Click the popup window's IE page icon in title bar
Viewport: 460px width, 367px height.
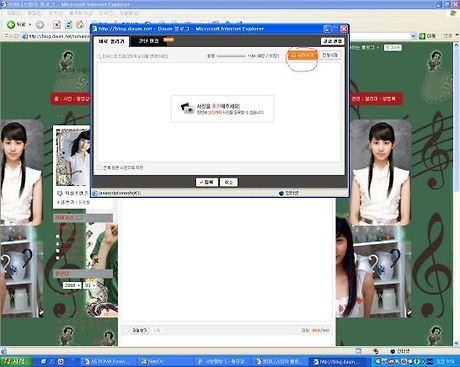[94, 29]
